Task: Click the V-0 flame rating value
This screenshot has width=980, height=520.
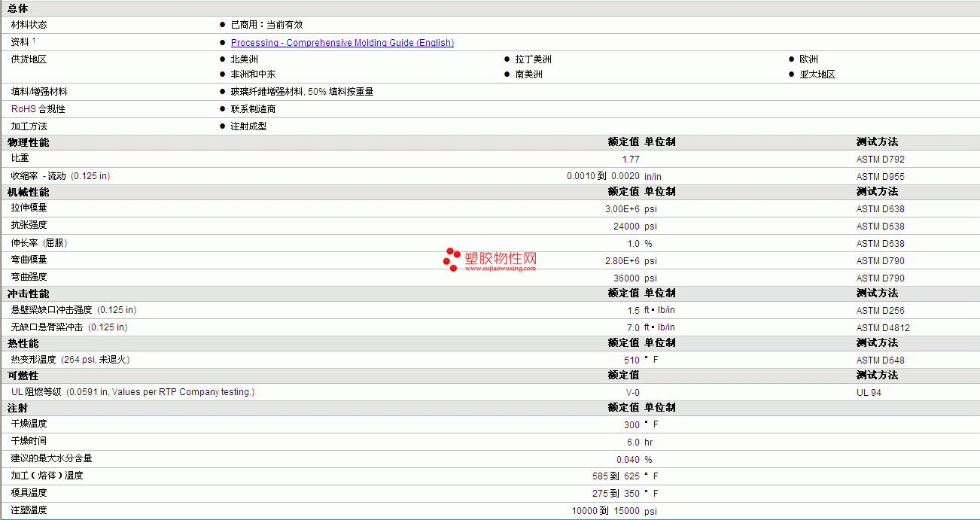Action: 632,393
